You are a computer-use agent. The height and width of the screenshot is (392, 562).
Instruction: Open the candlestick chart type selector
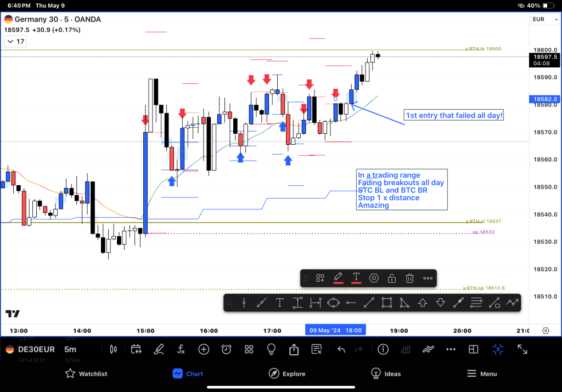[x=114, y=349]
